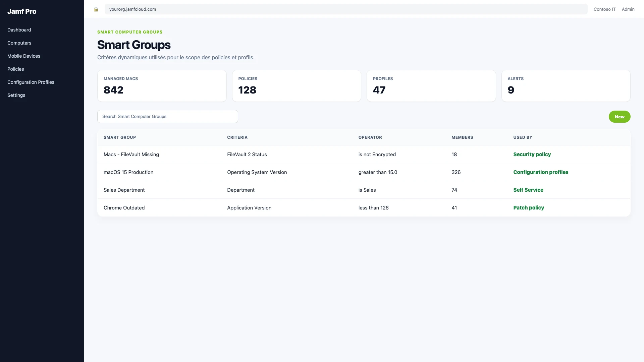Click the lock icon beside the address bar
The image size is (644, 362).
tap(96, 9)
